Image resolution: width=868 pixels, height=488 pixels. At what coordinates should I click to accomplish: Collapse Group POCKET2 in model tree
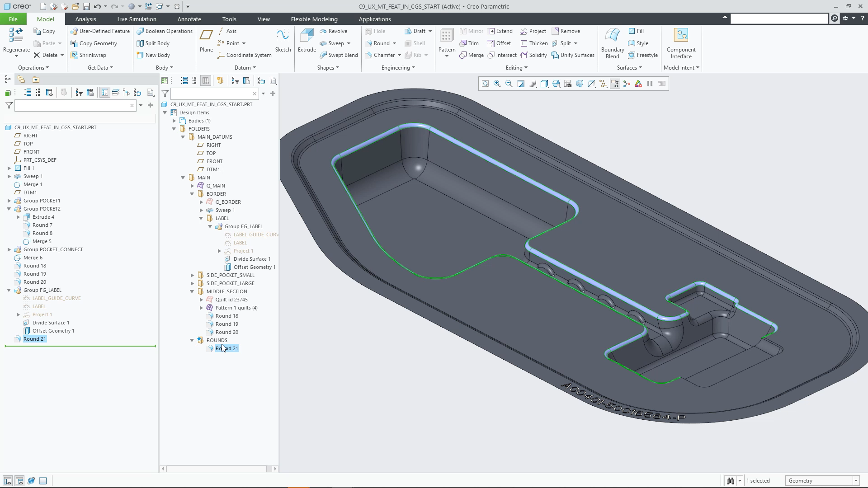(x=9, y=209)
